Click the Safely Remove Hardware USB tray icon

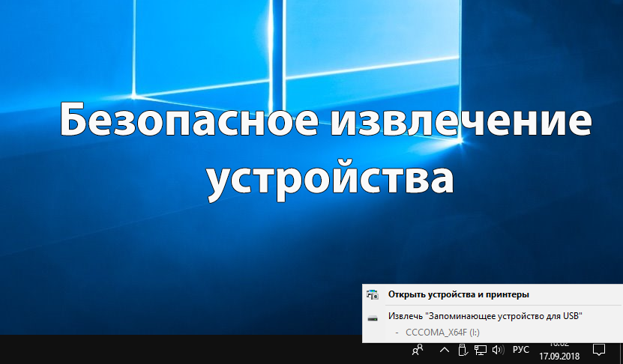pos(462,350)
